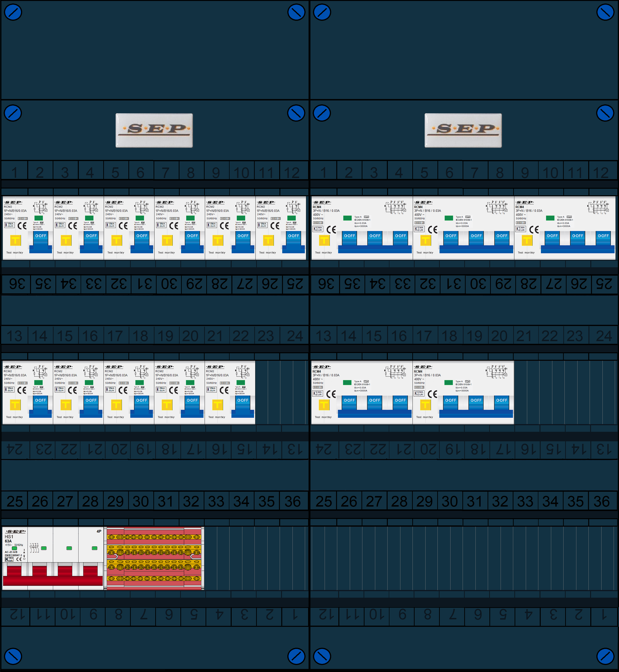619x672 pixels.
Task: Push yellow test button on right panel RCM4 slots 9-12
Action: coord(527,240)
